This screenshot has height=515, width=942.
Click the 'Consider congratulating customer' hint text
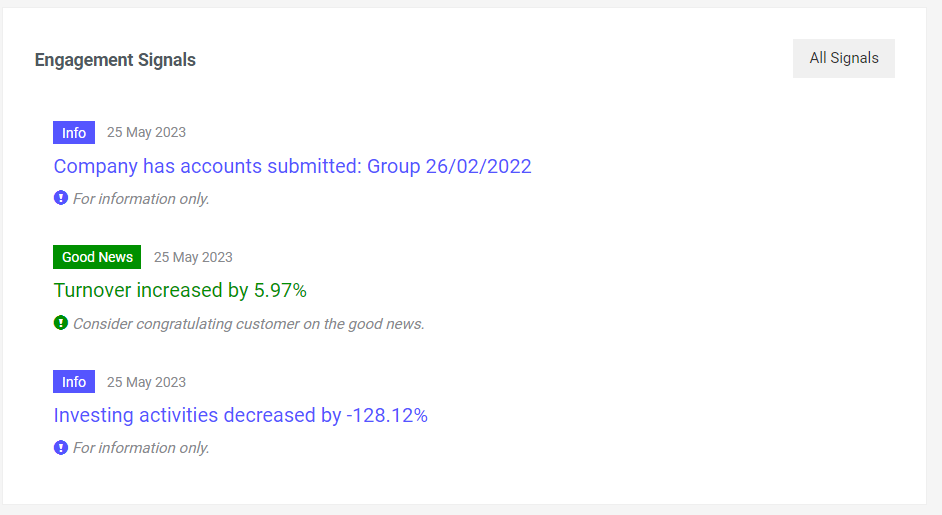248,324
